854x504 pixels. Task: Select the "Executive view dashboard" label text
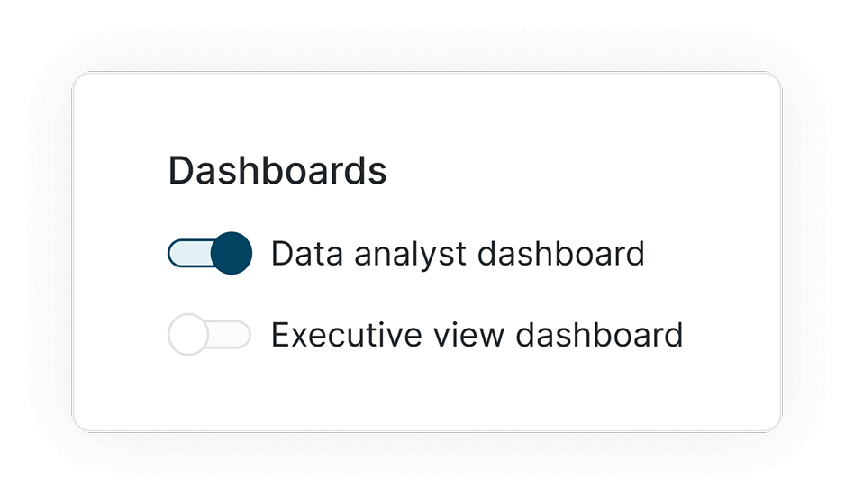click(477, 335)
